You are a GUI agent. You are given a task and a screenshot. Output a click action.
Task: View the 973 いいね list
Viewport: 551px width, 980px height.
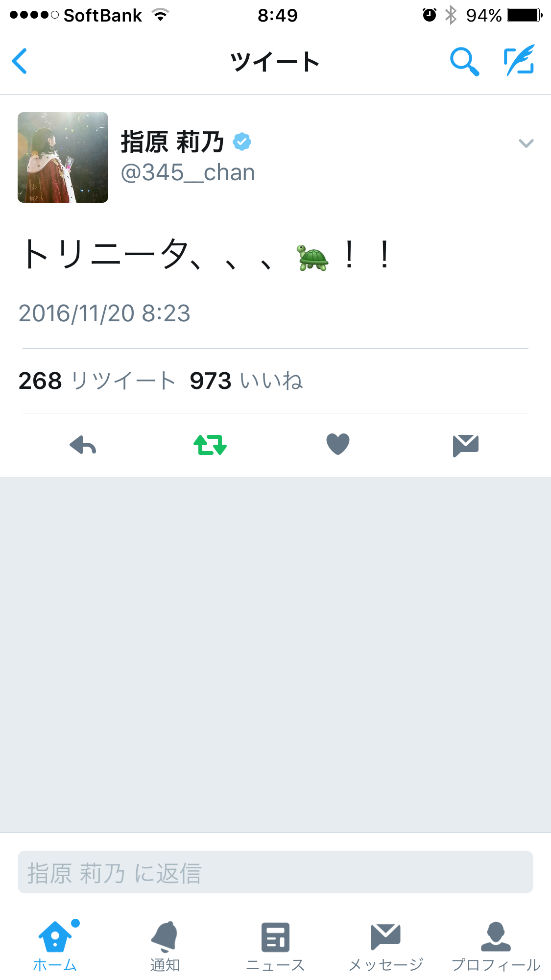click(x=246, y=381)
